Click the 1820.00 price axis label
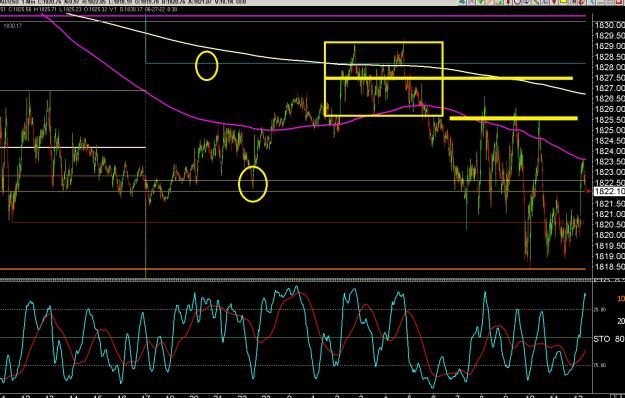The width and height of the screenshot is (625, 398). (610, 235)
